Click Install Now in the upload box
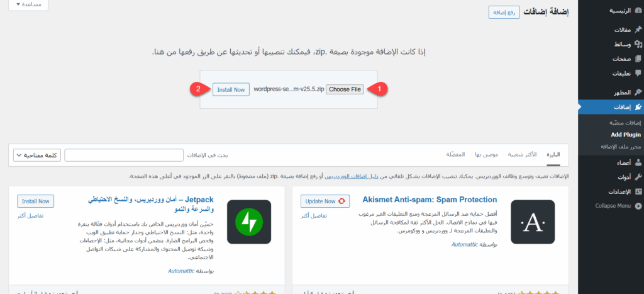Screen dimensions: 644x294 point(231,89)
